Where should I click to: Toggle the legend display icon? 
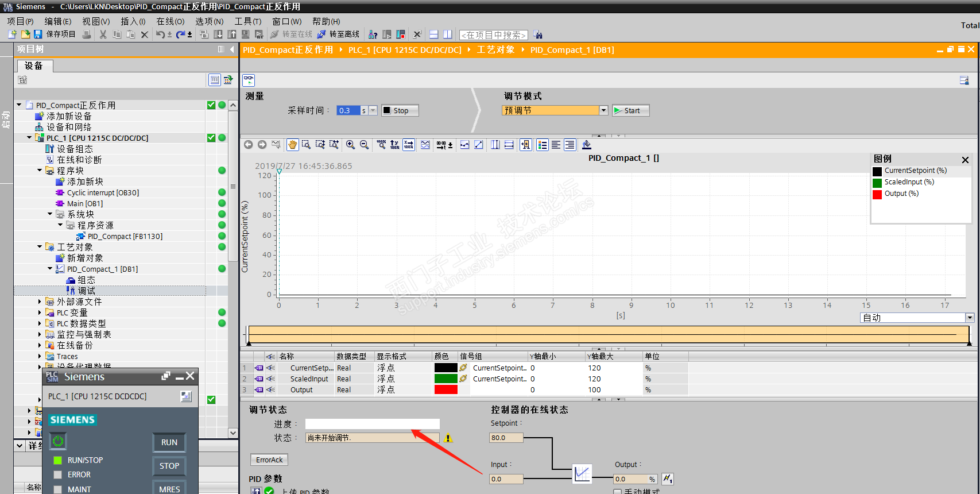pyautogui.click(x=543, y=145)
